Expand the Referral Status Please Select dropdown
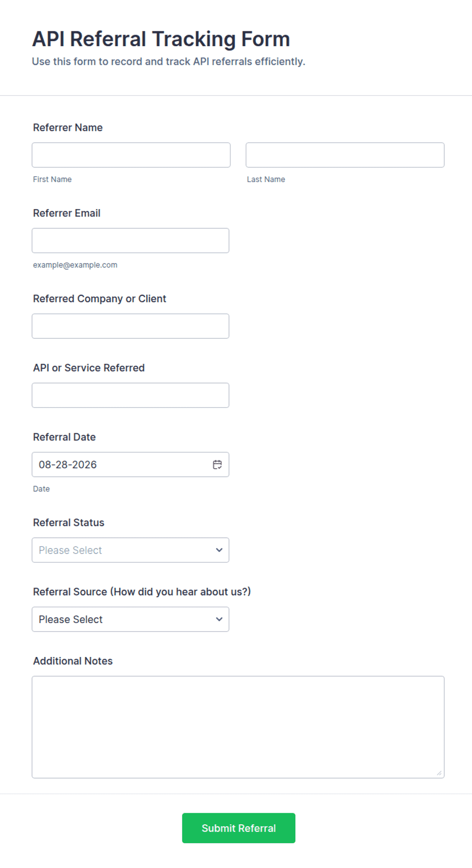The image size is (472, 868). (x=130, y=550)
